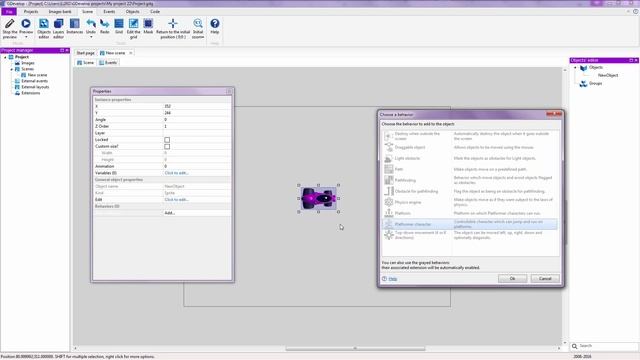
Task: Open the File menu
Action: pyautogui.click(x=9, y=12)
